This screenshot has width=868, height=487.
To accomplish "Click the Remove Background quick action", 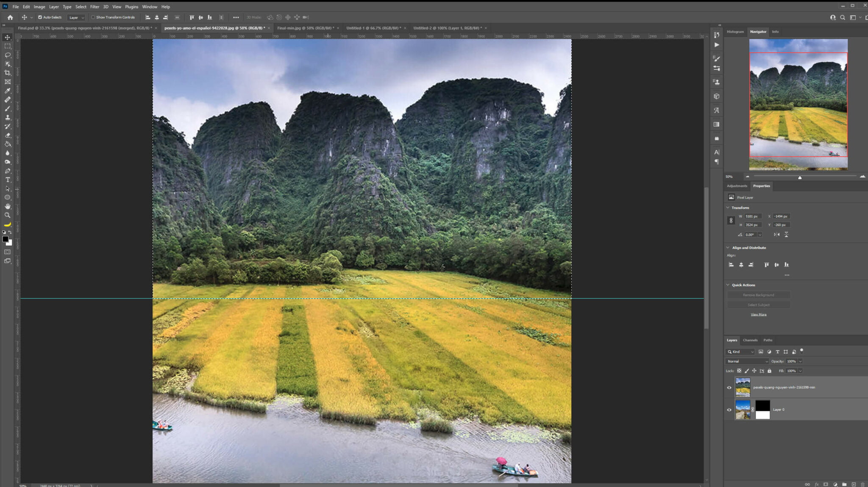I will coord(759,295).
